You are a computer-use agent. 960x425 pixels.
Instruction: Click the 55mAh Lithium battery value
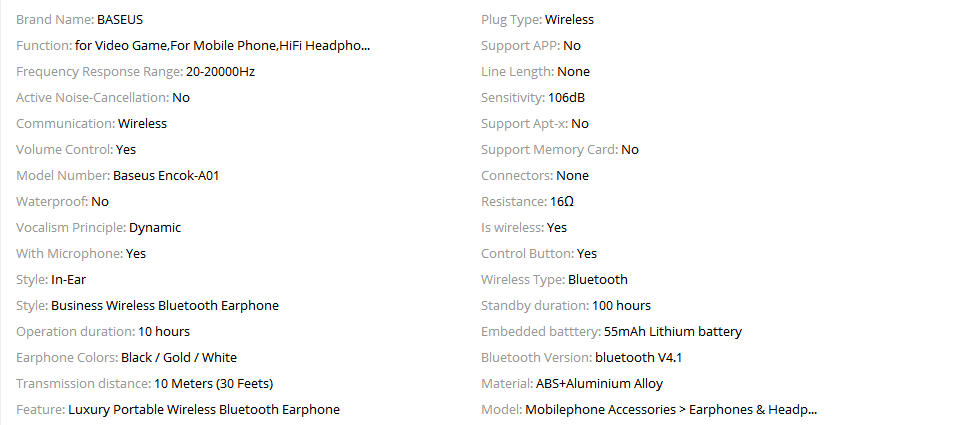[x=673, y=331]
